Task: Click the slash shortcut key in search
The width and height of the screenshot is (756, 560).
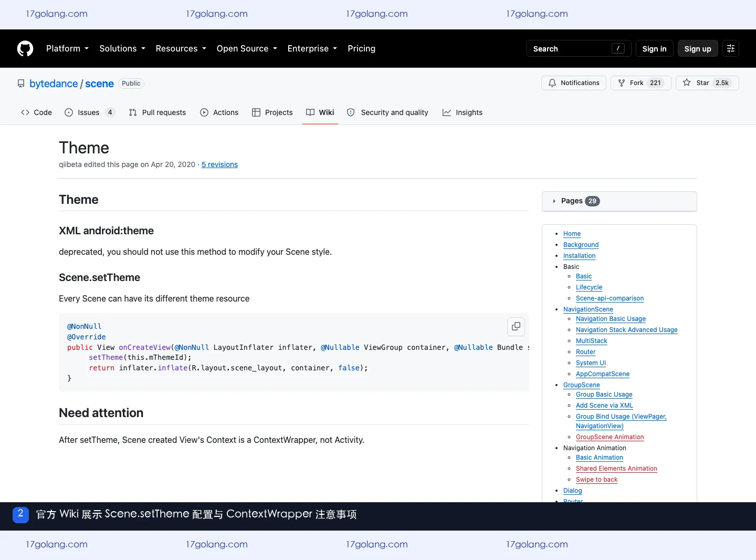Action: point(618,48)
